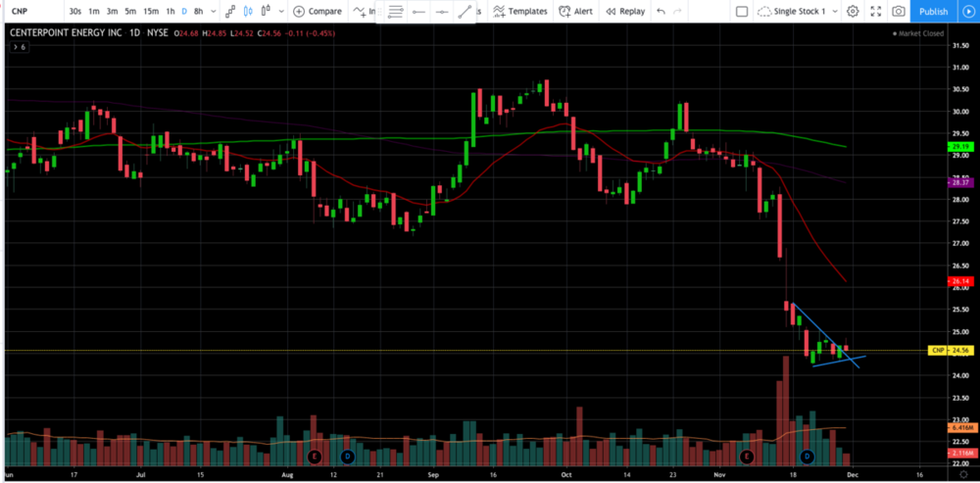Click the CNP symbol search field
This screenshot has width=980, height=483.
point(27,12)
